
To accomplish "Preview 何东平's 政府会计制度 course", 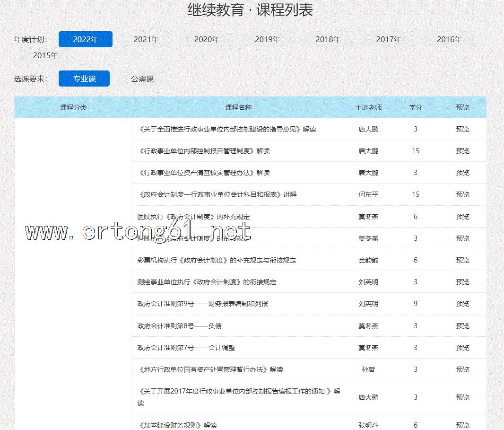I will [462, 194].
